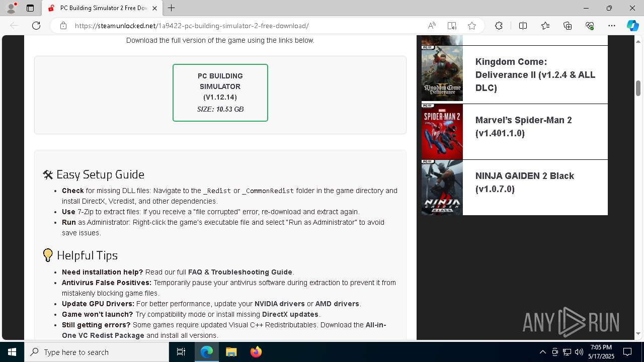
Task: Click the Kingdom Come Deliverance cover thumbnail
Action: [x=442, y=73]
